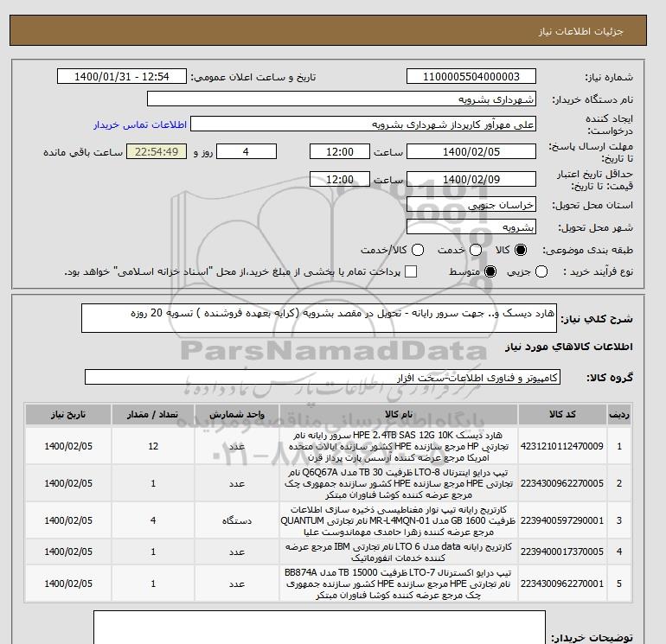Click the buyer name field شهرداری بشرویه
Screen dimensions: 666x644
point(342,99)
